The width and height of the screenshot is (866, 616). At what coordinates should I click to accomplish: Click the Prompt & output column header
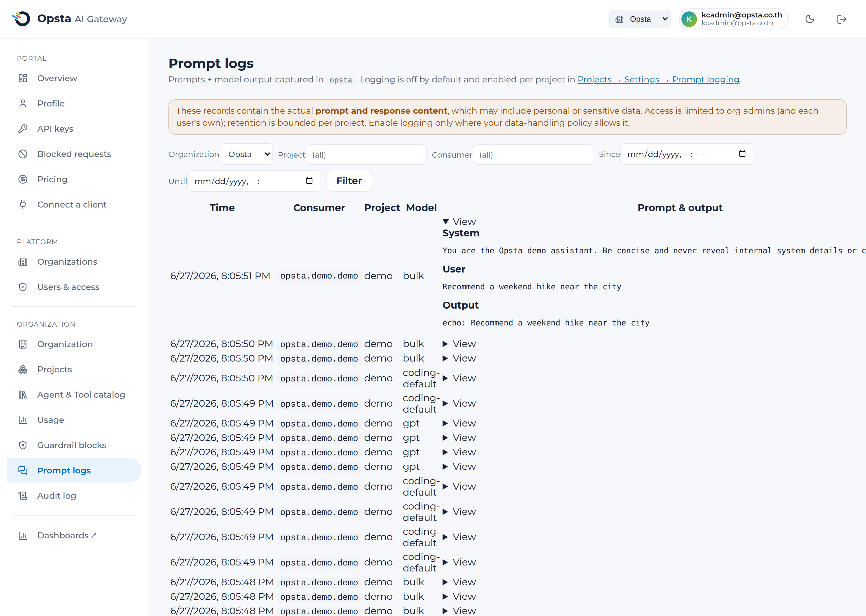click(x=680, y=208)
